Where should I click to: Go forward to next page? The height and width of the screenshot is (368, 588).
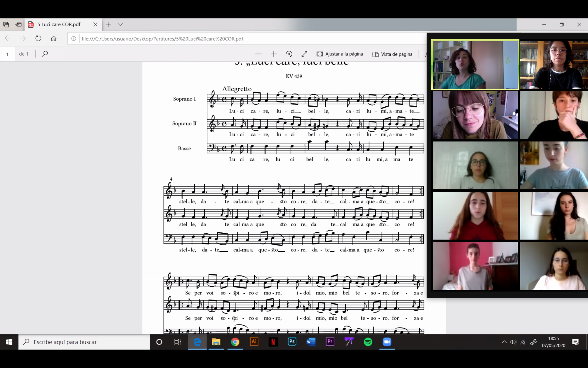click(x=23, y=38)
